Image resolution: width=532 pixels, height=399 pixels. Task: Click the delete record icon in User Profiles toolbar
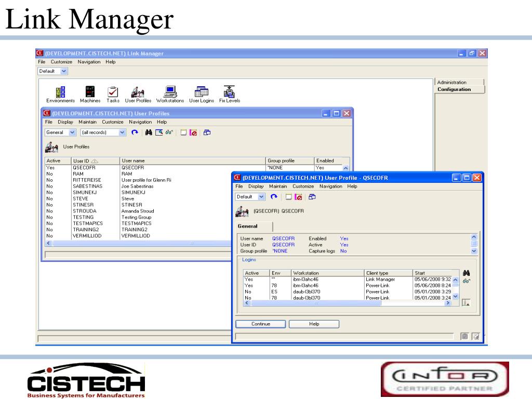(x=193, y=132)
